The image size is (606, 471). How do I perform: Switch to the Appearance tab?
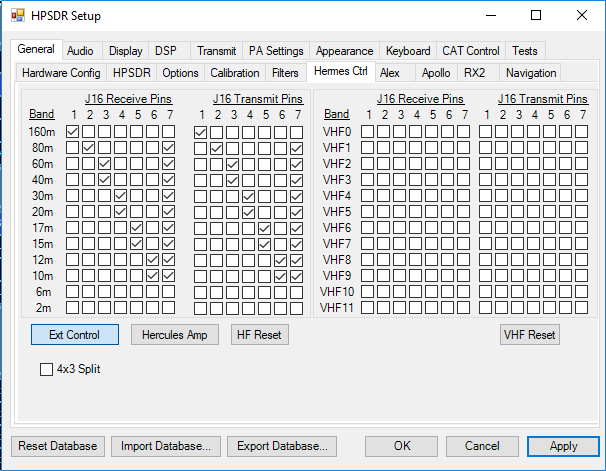[344, 51]
